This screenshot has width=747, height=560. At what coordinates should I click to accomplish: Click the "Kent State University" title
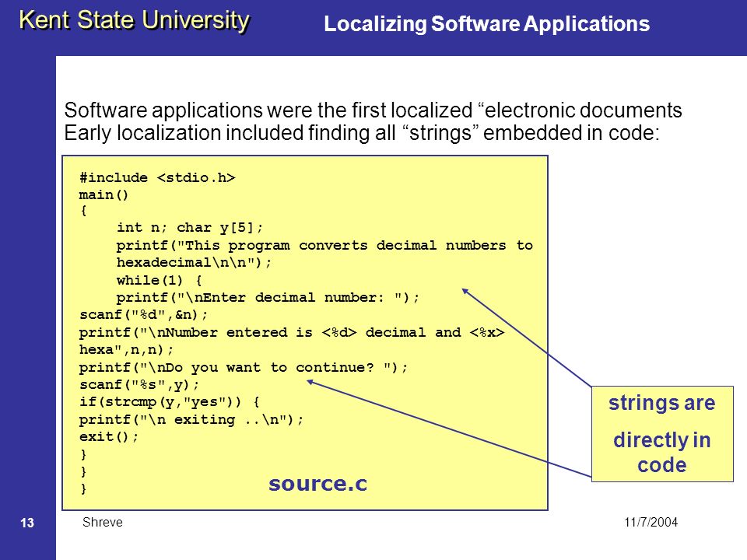pos(135,21)
